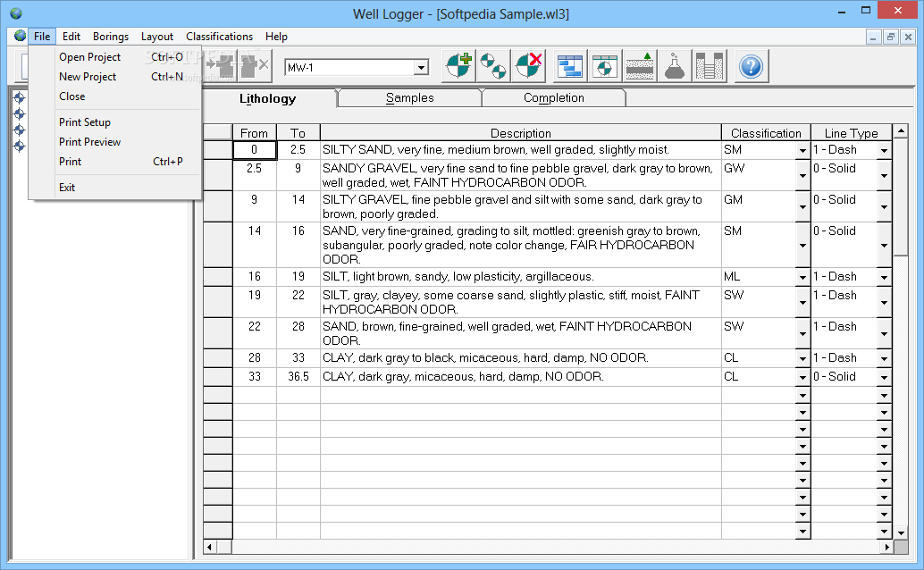The height and width of the screenshot is (570, 924).
Task: Click the copy boring icon with two targets
Action: (x=493, y=66)
